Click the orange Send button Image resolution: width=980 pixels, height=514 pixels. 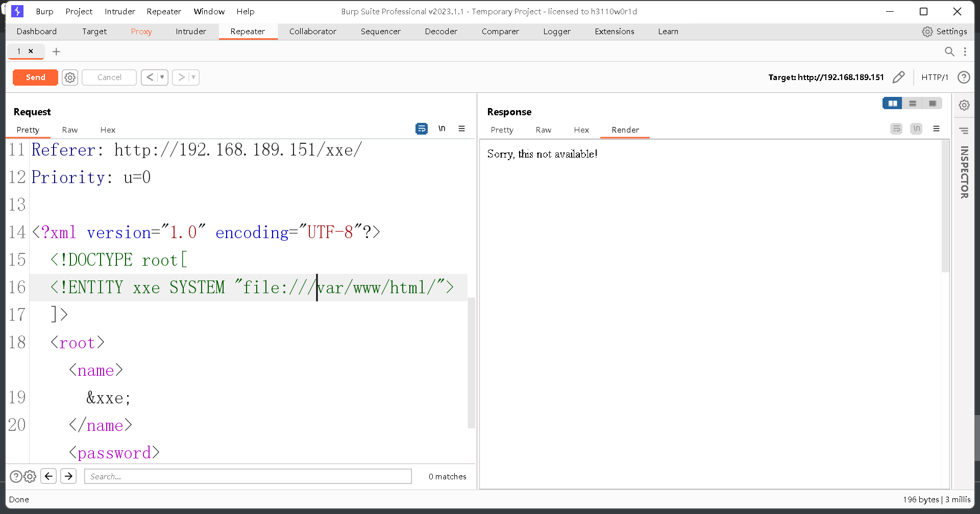35,78
